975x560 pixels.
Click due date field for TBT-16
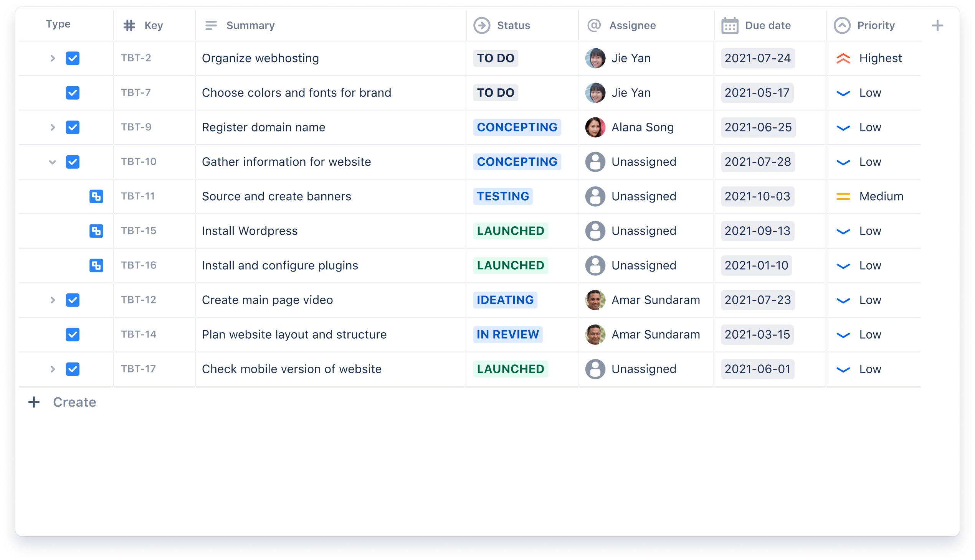click(x=757, y=265)
